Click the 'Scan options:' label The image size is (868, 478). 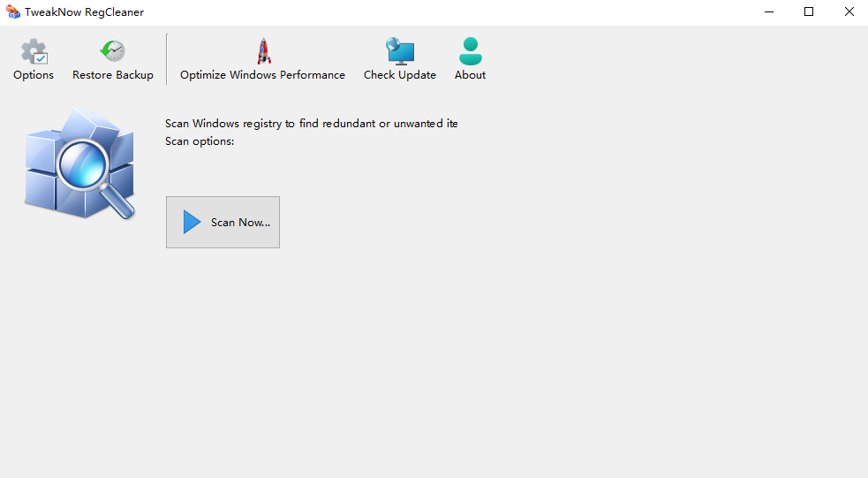click(x=200, y=141)
